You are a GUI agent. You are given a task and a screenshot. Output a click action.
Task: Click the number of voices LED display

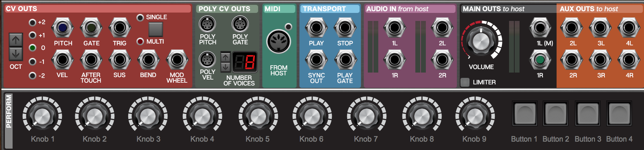coord(245,62)
